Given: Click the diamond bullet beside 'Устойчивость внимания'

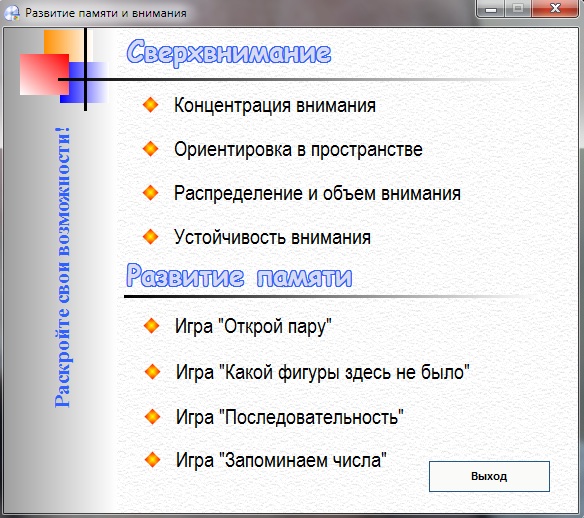Looking at the screenshot, I should (150, 237).
